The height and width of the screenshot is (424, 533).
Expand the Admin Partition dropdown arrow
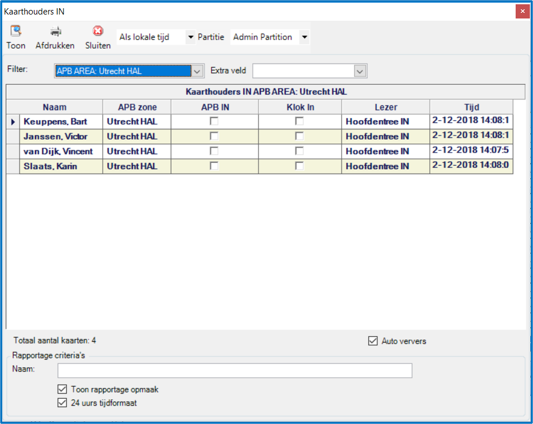(x=305, y=37)
